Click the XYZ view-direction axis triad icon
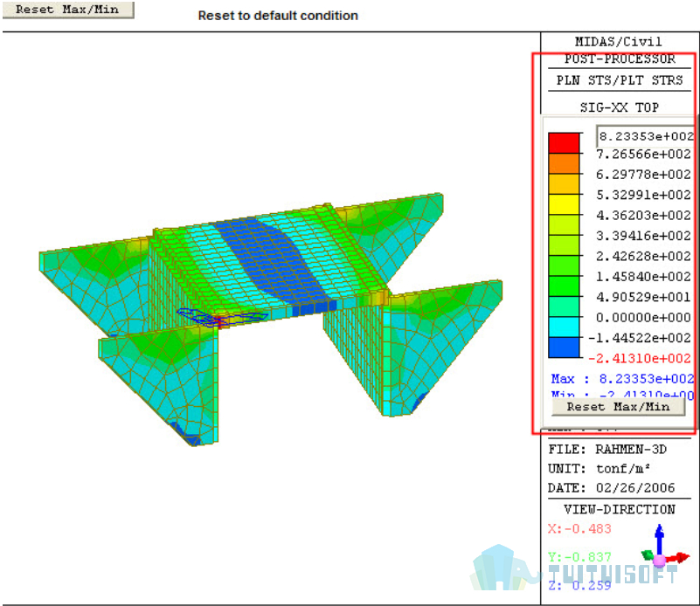The width and height of the screenshot is (700, 606). [663, 547]
